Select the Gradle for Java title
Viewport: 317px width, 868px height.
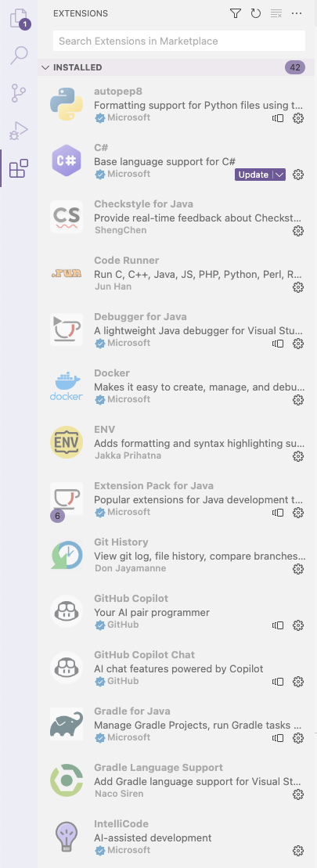pos(132,711)
